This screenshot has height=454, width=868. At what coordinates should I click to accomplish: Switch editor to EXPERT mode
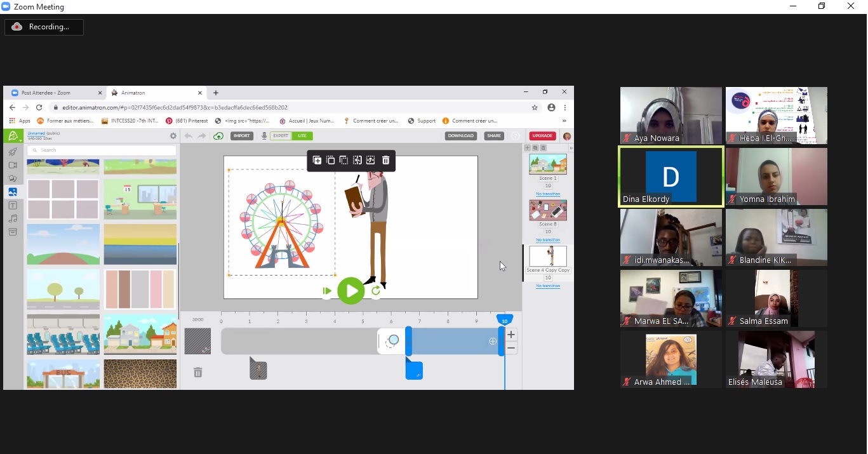[281, 136]
